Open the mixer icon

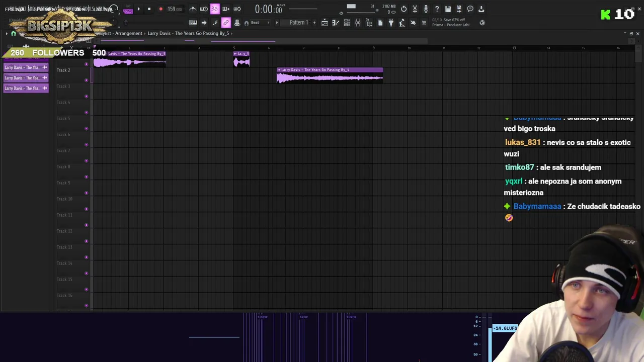coord(358,23)
